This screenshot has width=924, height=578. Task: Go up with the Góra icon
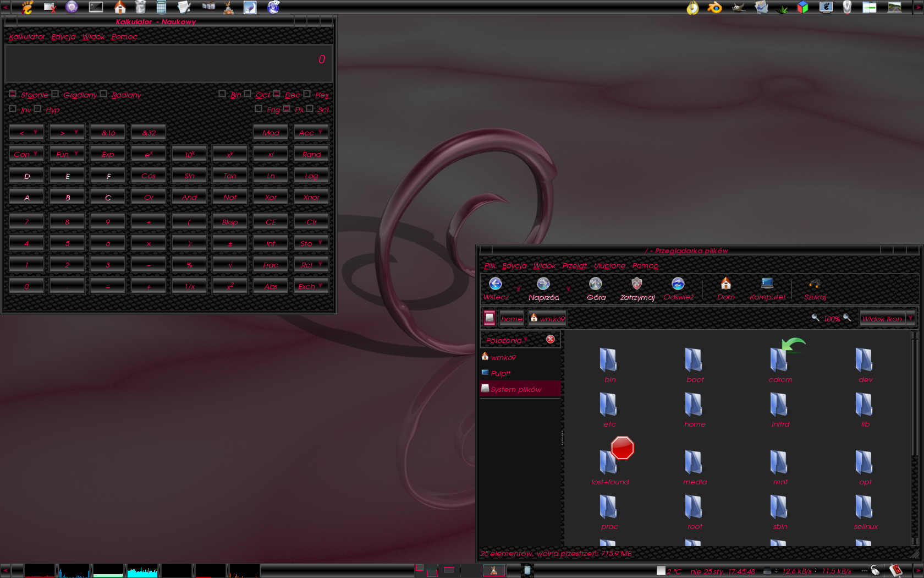(x=596, y=283)
